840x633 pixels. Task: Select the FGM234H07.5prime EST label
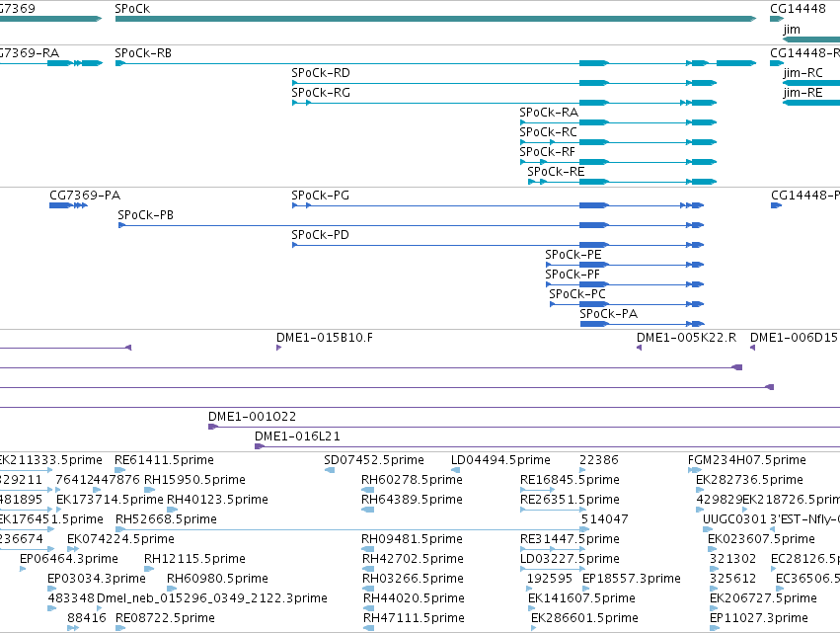747,460
